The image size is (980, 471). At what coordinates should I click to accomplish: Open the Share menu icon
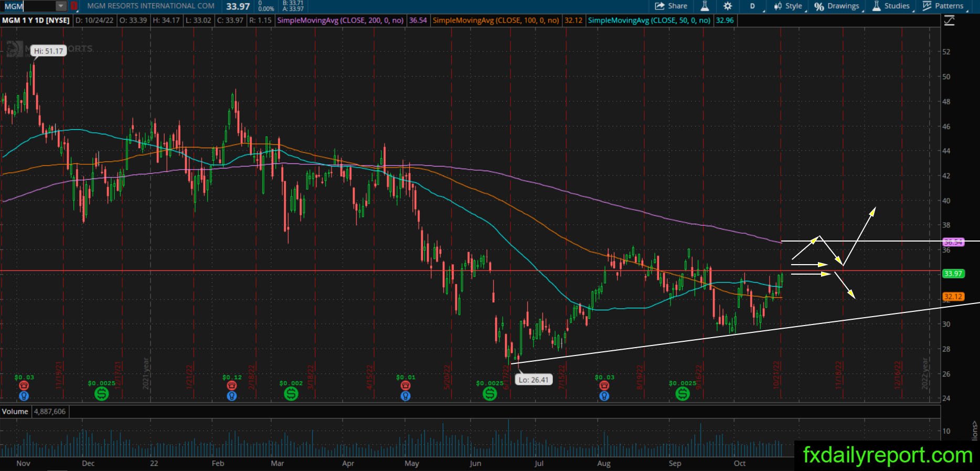pos(659,6)
